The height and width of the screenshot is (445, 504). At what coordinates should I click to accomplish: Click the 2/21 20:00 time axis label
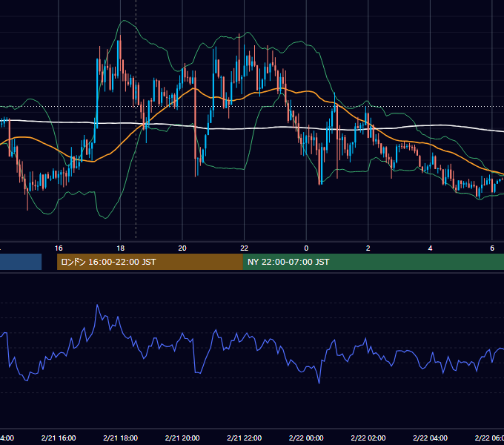(182, 438)
